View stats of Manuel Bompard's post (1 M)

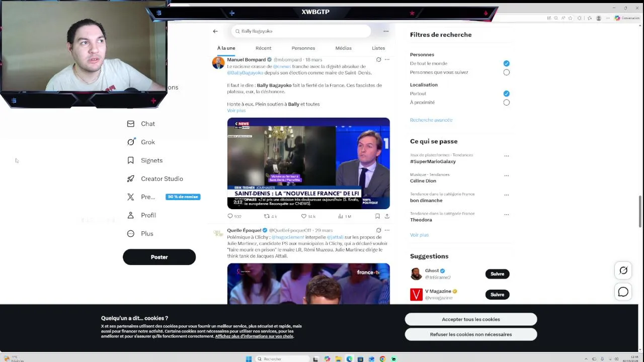(x=345, y=216)
